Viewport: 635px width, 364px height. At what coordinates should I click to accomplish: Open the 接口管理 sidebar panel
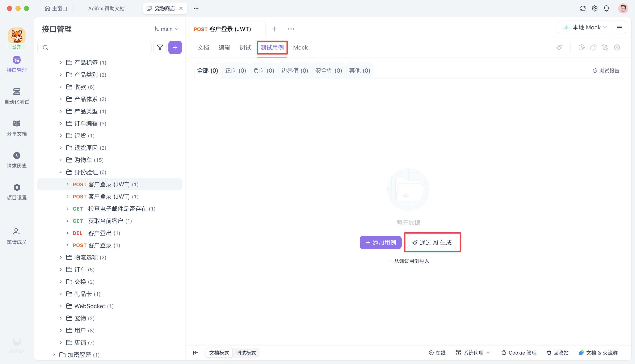17,64
